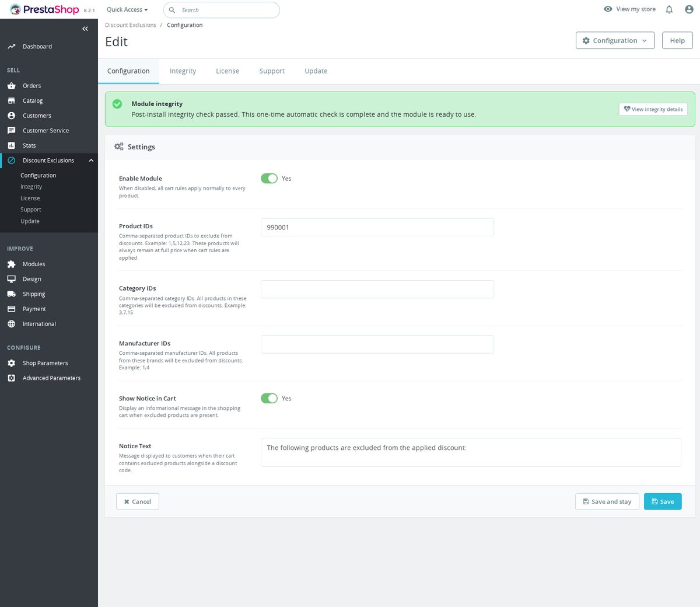Toggle Enable Module switch

[x=269, y=179]
